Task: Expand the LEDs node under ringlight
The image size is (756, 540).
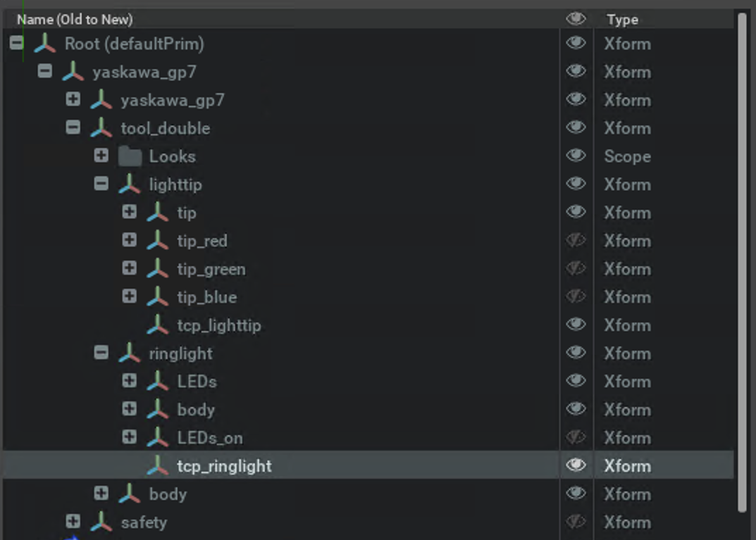Action: click(130, 381)
